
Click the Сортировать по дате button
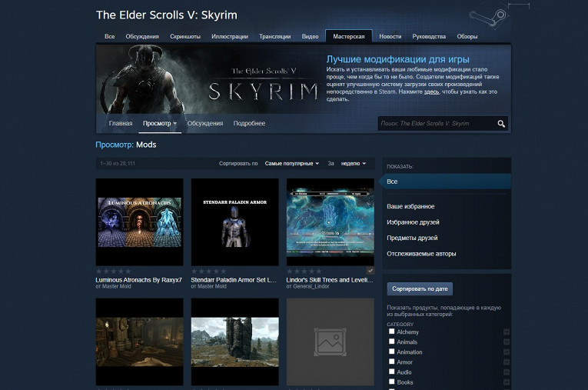click(420, 289)
